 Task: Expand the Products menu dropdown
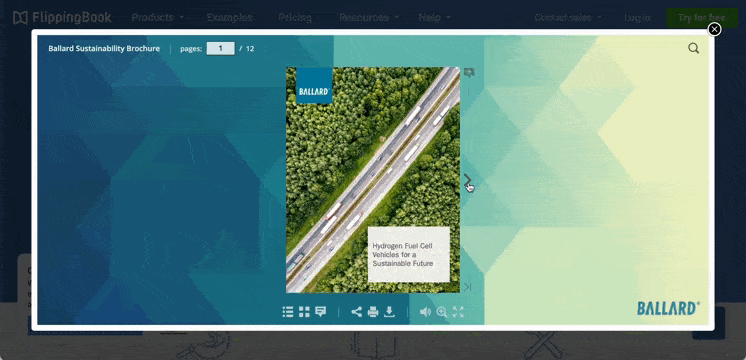coord(157,18)
